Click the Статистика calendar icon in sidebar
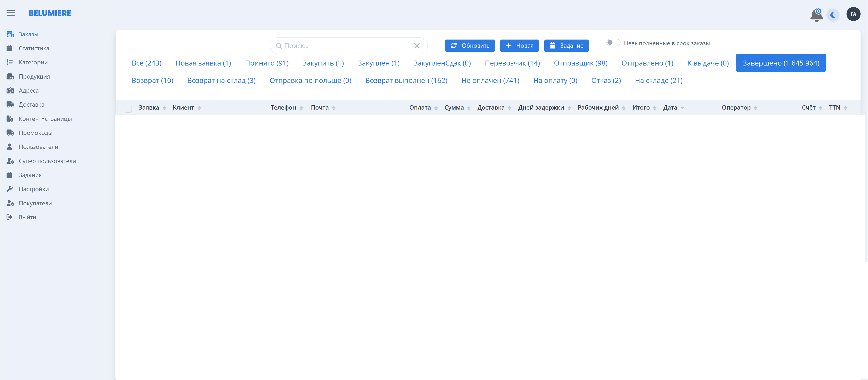868x380 pixels. coord(9,48)
